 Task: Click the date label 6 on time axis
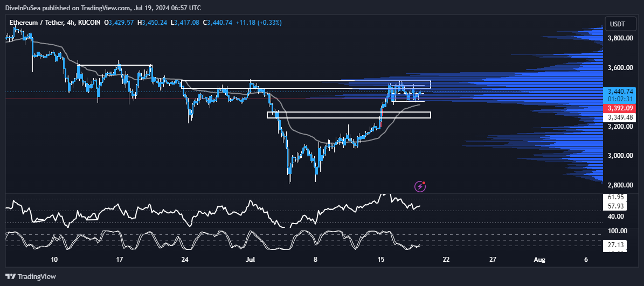click(586, 259)
